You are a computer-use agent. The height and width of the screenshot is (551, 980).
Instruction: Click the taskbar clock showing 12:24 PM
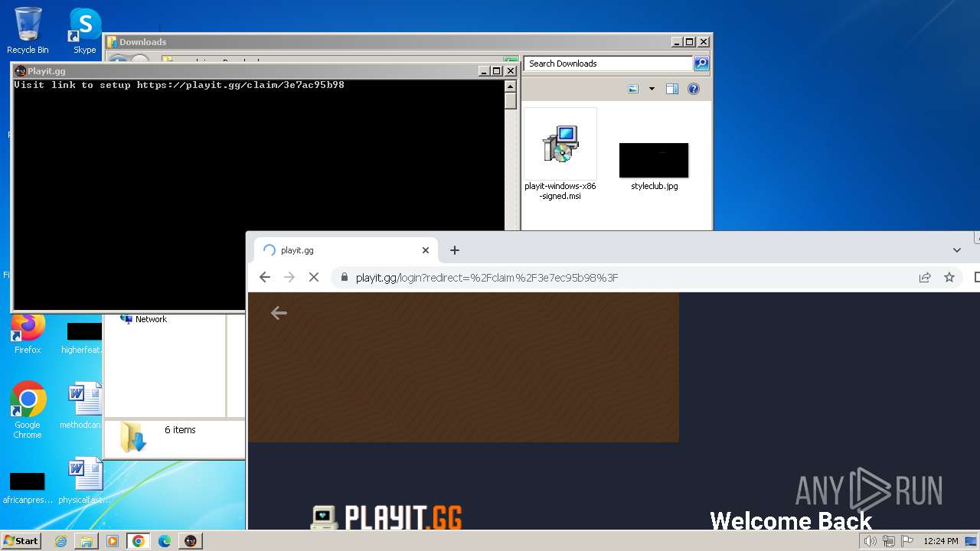(x=940, y=541)
